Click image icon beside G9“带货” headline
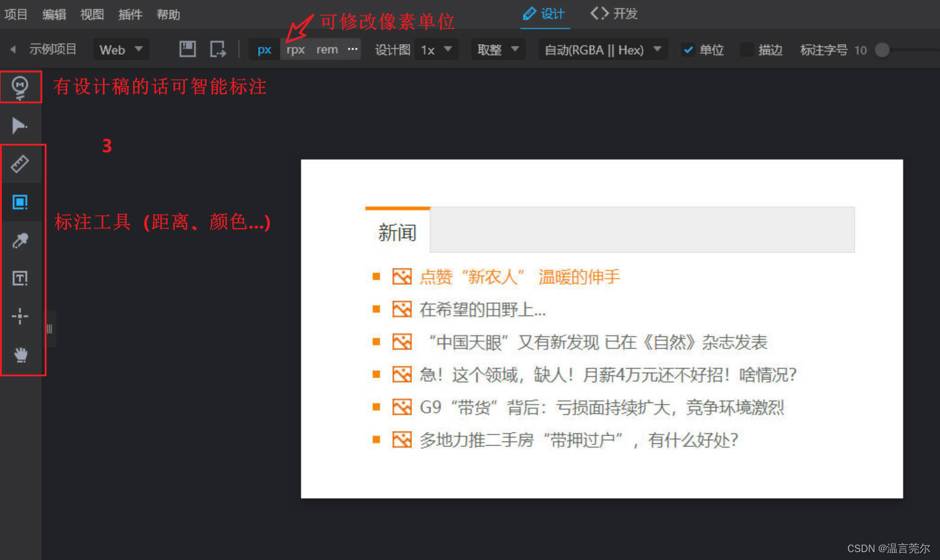940x560 pixels. [x=402, y=407]
